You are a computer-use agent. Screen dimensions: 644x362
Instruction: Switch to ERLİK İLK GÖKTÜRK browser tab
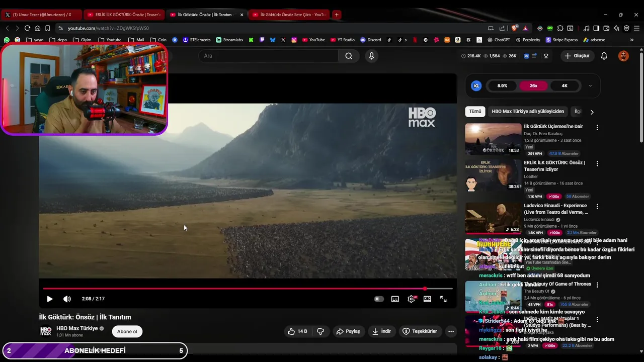pos(124,15)
